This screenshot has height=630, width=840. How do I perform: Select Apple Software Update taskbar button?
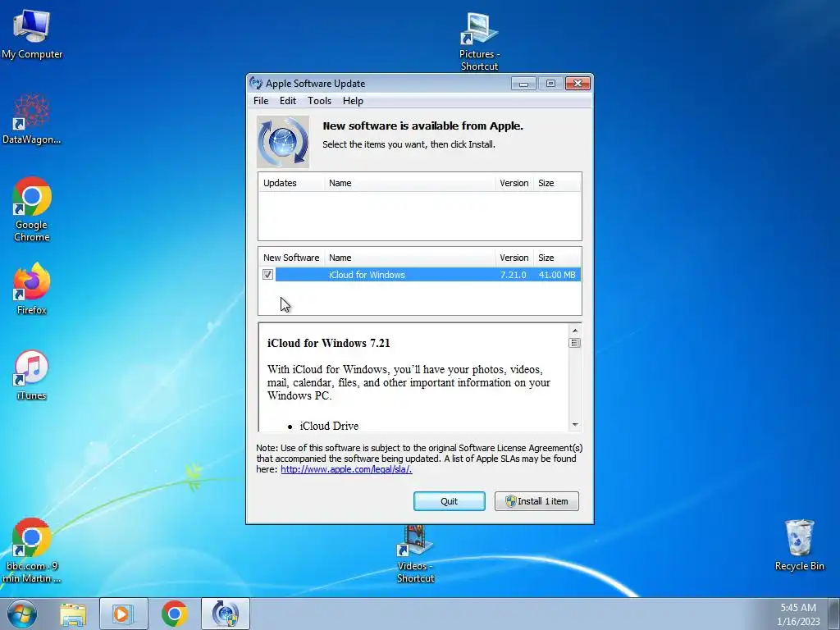coord(225,614)
